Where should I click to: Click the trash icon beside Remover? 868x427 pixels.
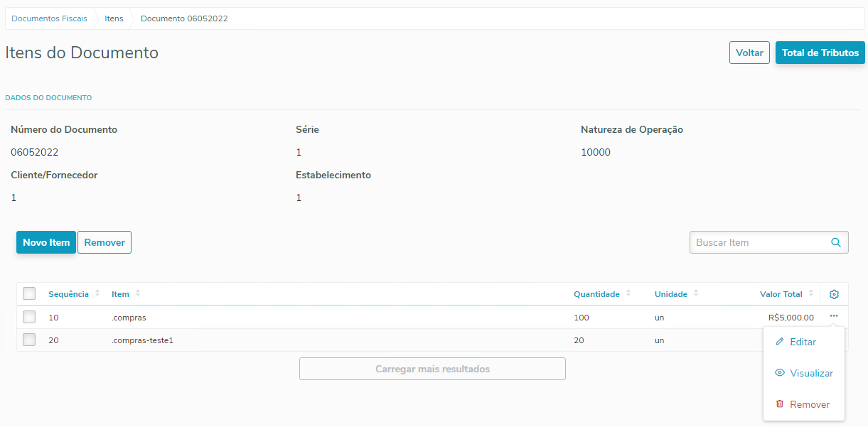780,404
